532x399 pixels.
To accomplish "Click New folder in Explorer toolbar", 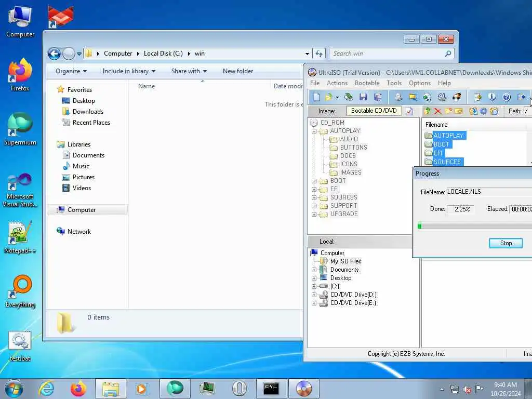I will click(238, 71).
